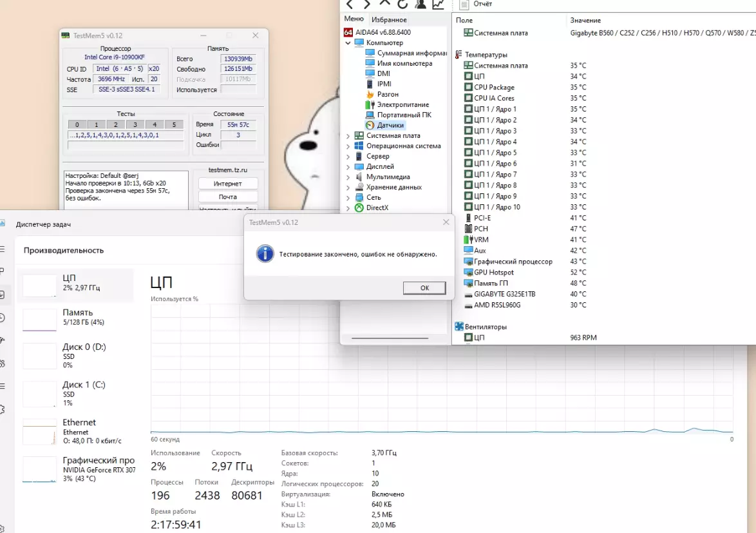Click the Интернет button in TestMem5
This screenshot has height=533, width=756.
(228, 184)
